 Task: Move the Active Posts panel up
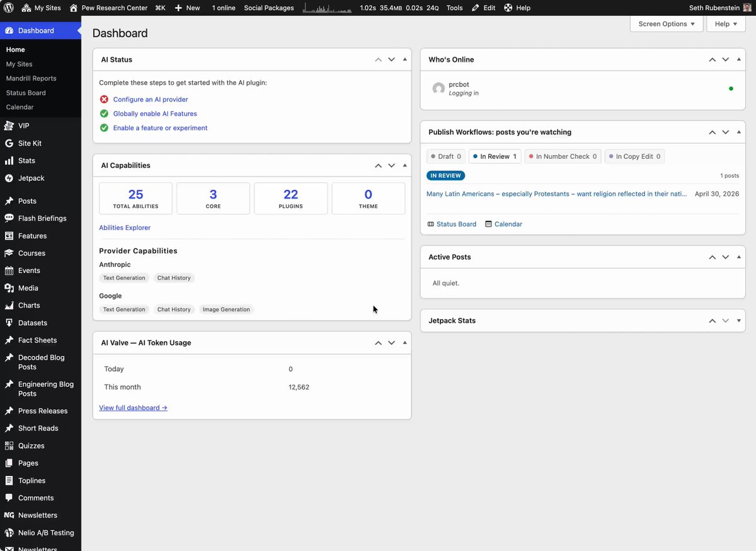712,257
